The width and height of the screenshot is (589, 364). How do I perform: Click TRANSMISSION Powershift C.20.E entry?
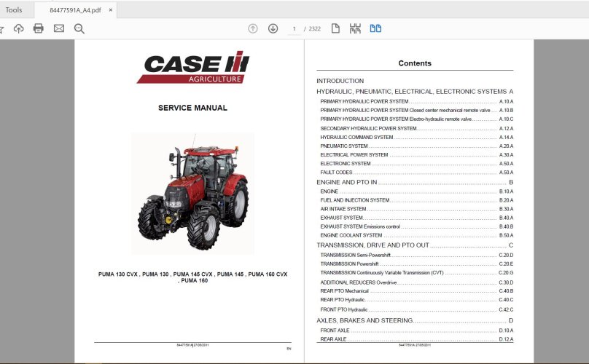click(x=416, y=264)
